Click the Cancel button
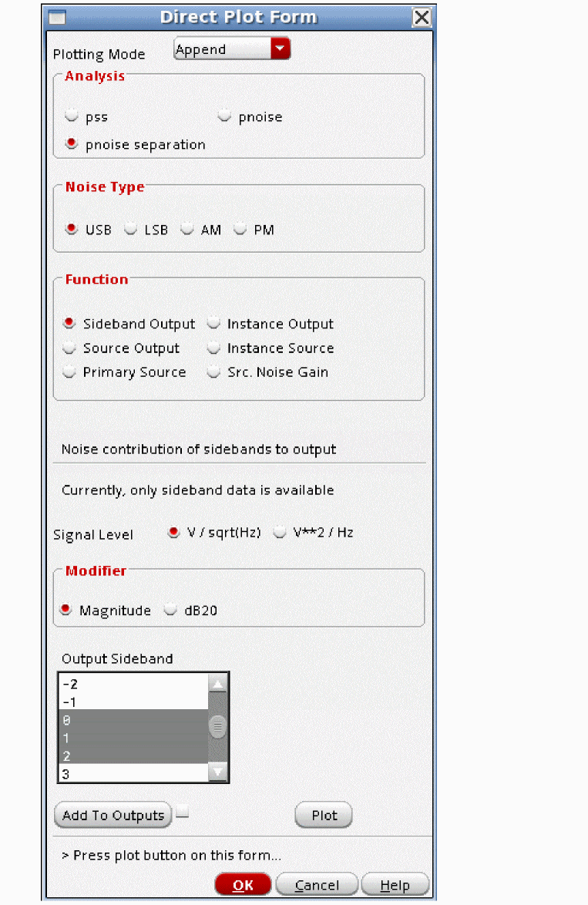The width and height of the screenshot is (588, 905). (317, 885)
